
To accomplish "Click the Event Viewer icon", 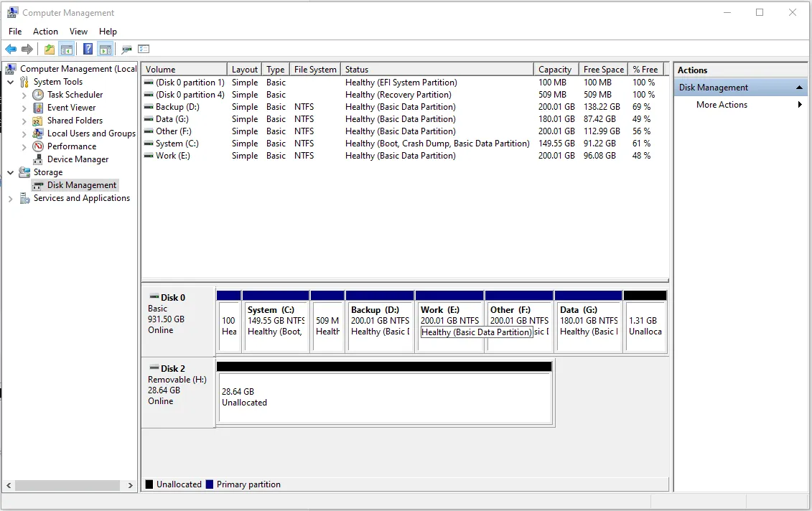I will click(38, 108).
